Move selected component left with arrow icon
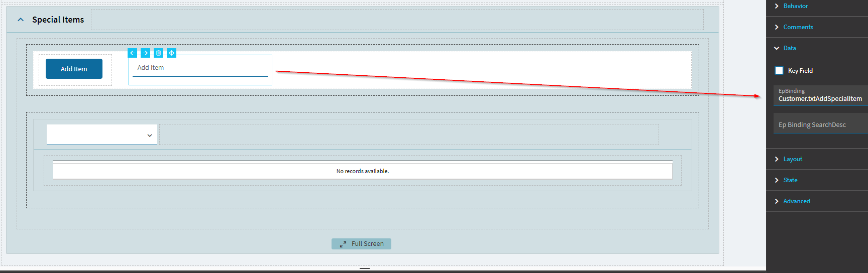Viewport: 868px width, 273px height. click(x=132, y=53)
